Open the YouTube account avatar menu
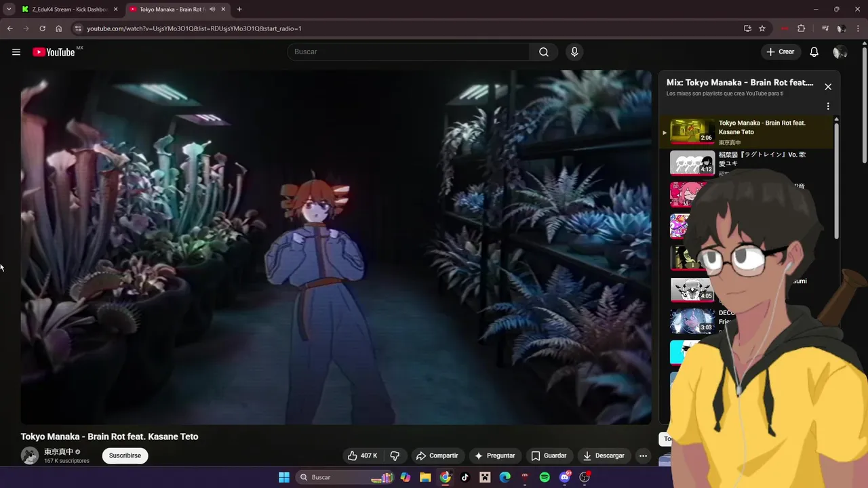This screenshot has height=488, width=868. coord(840,52)
